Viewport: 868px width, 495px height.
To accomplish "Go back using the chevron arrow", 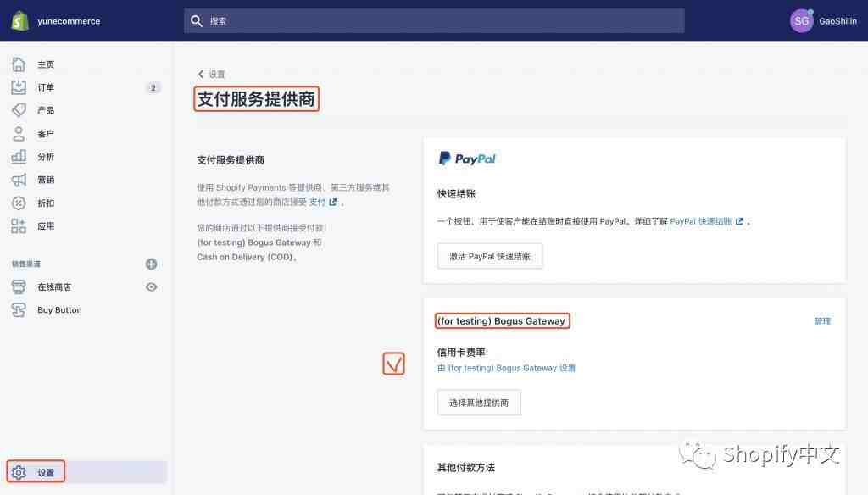I will point(201,75).
